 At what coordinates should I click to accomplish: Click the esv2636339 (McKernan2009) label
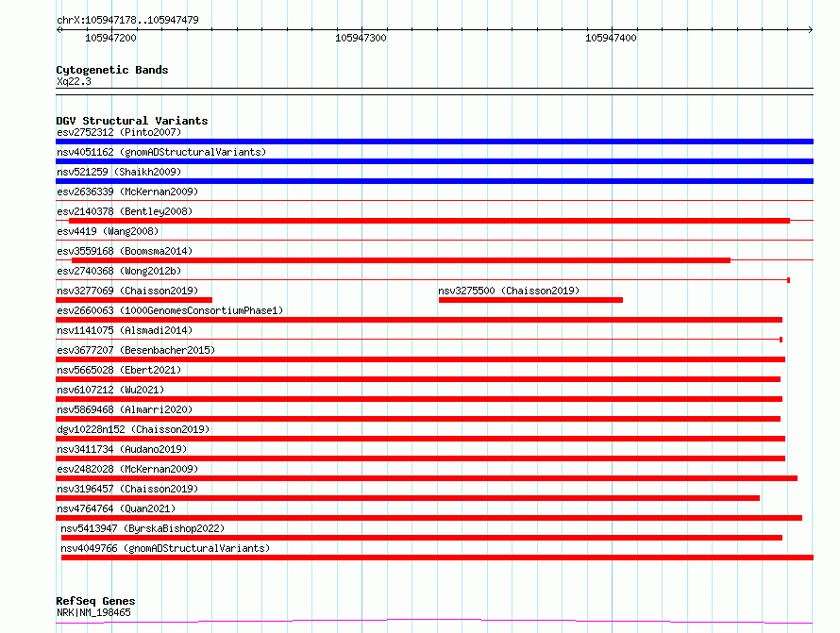pos(127,192)
